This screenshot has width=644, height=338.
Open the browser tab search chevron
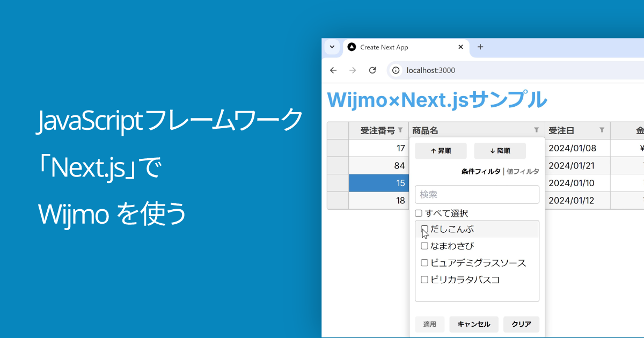point(332,47)
